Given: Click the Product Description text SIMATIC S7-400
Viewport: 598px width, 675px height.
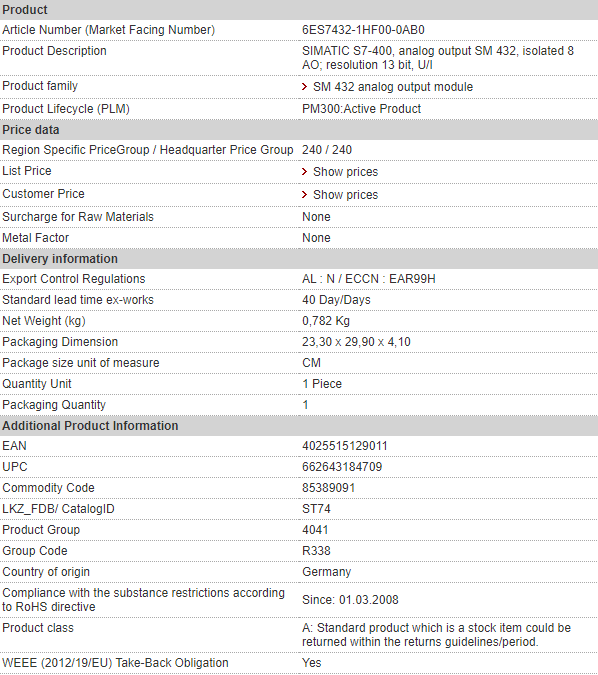Looking at the screenshot, I should pyautogui.click(x=347, y=51).
